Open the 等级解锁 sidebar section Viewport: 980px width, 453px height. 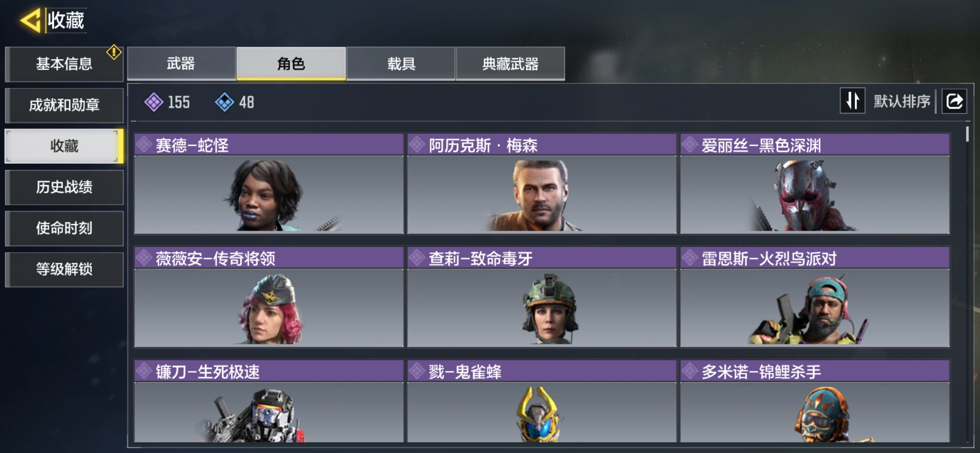64,269
